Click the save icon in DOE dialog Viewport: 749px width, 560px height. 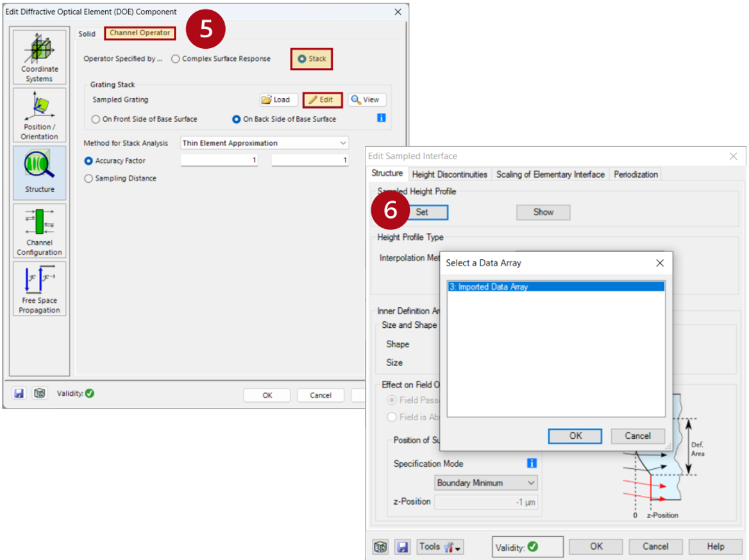click(x=19, y=393)
